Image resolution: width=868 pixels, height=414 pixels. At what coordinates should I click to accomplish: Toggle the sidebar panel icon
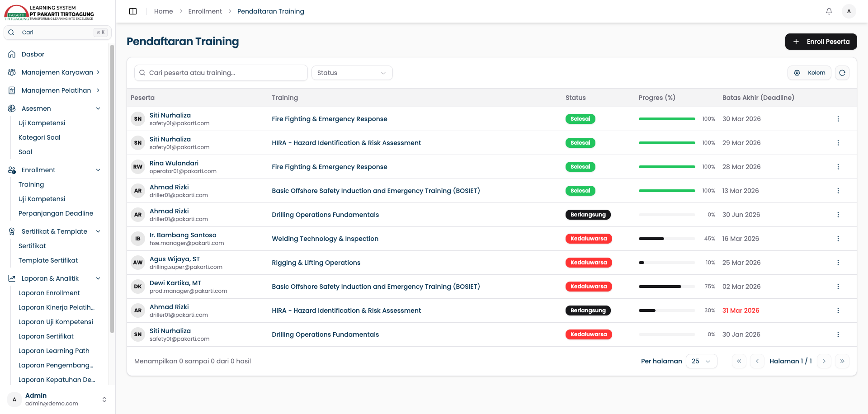point(133,11)
